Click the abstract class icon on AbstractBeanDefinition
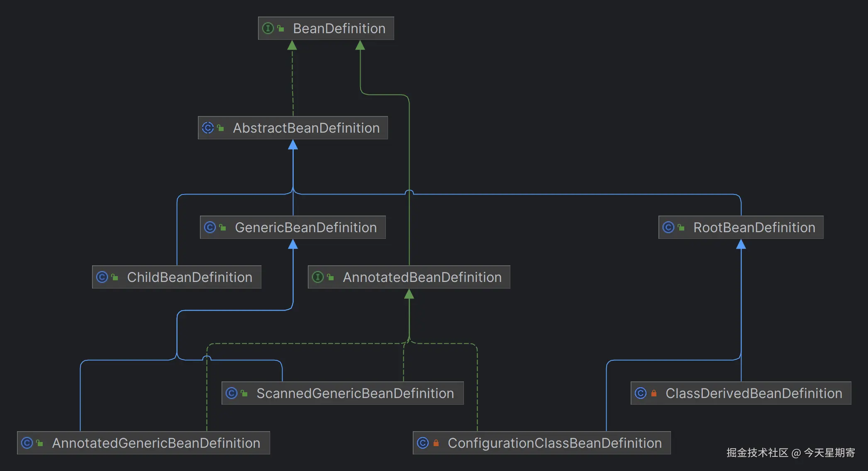The image size is (868, 471). pos(208,128)
